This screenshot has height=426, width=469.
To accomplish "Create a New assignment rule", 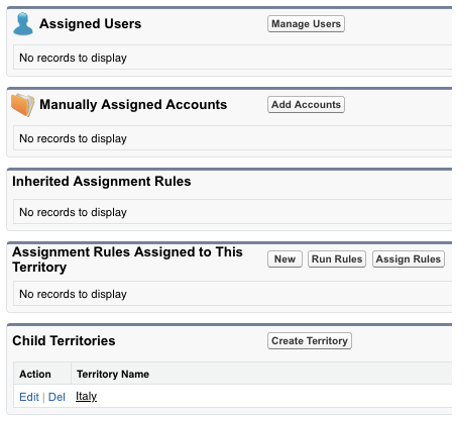I will 285,259.
